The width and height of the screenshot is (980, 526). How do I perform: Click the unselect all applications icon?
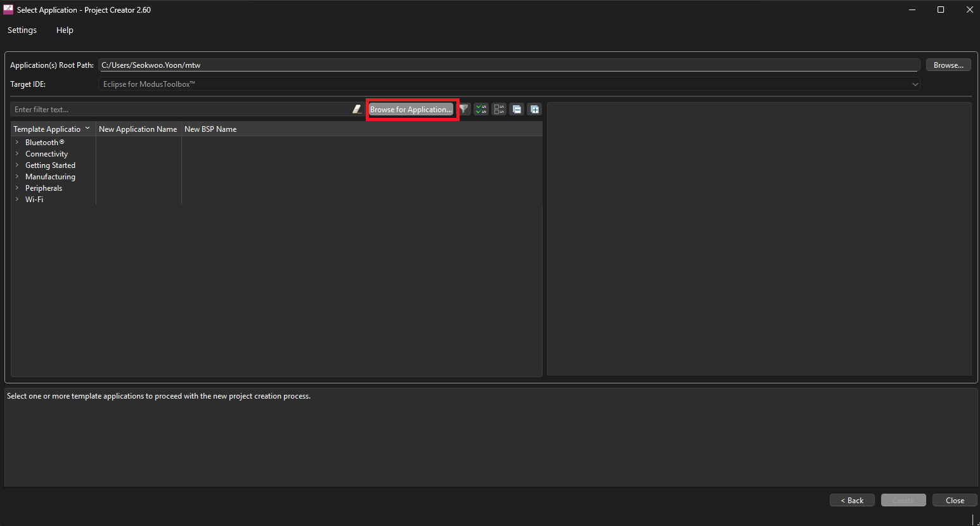pyautogui.click(x=499, y=110)
